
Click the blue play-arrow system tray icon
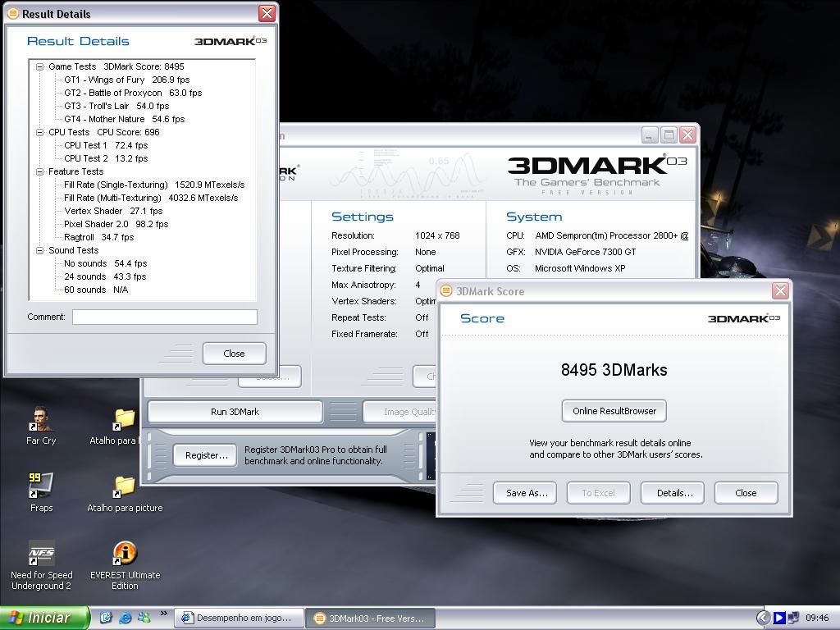(x=779, y=618)
